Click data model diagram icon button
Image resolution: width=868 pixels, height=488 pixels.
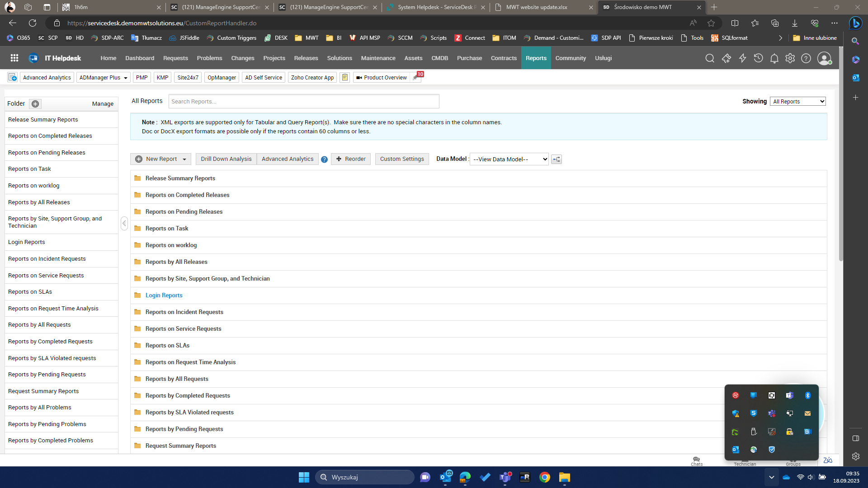pos(557,160)
